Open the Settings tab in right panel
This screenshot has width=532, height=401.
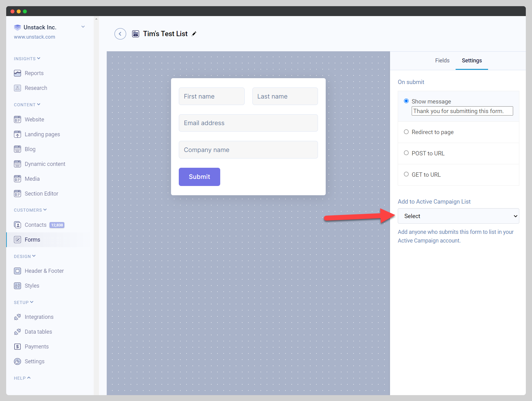click(x=471, y=61)
